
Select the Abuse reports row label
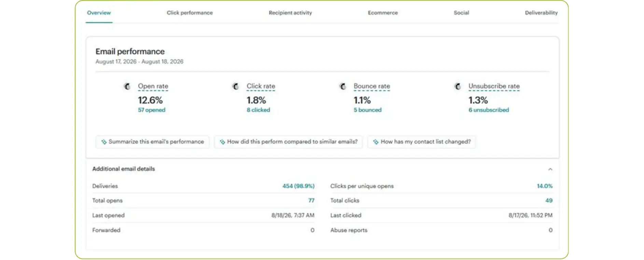[x=349, y=230]
